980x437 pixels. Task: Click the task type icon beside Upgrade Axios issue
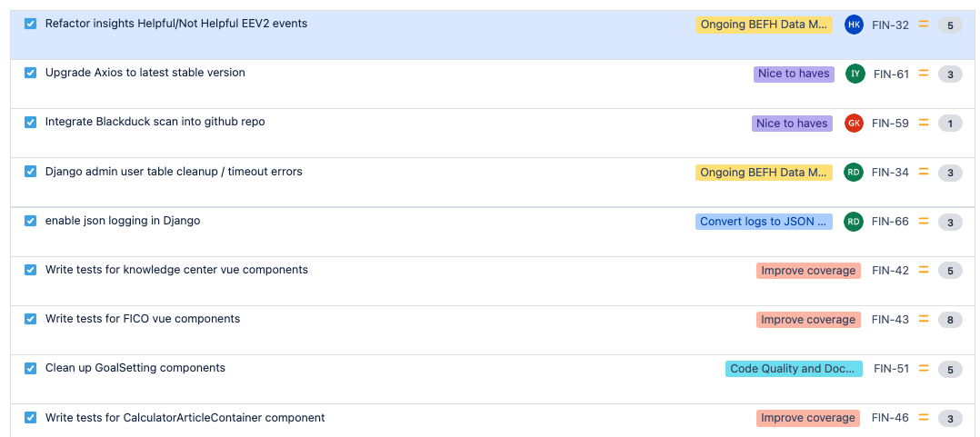pyautogui.click(x=30, y=73)
